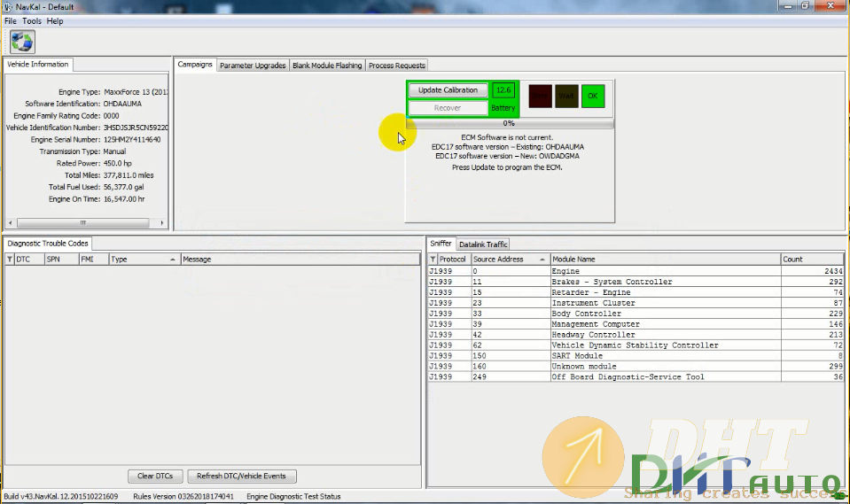Click the 0% calibration progress bar
This screenshot has width=850, height=504.
(x=510, y=123)
